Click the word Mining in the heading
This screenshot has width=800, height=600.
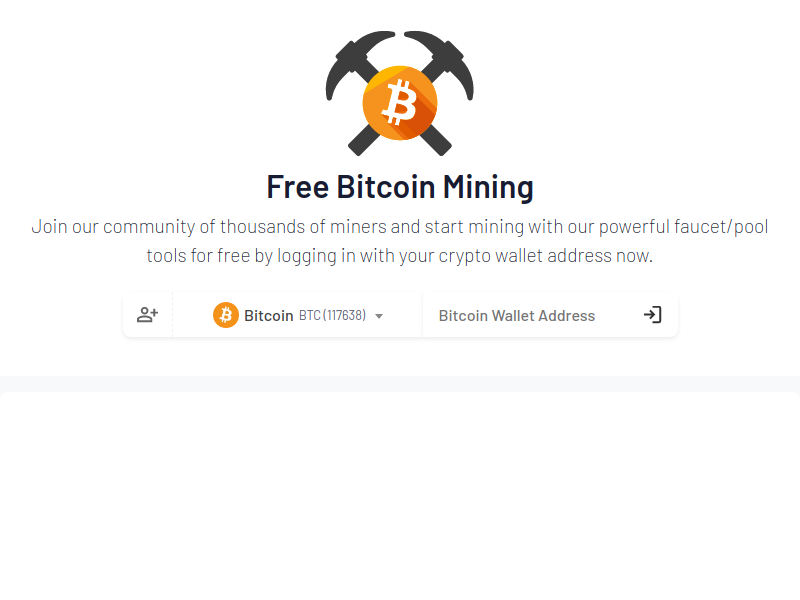click(488, 187)
